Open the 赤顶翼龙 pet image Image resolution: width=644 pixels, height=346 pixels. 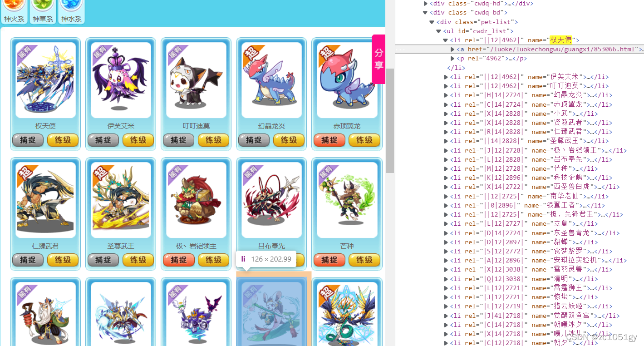click(347, 80)
